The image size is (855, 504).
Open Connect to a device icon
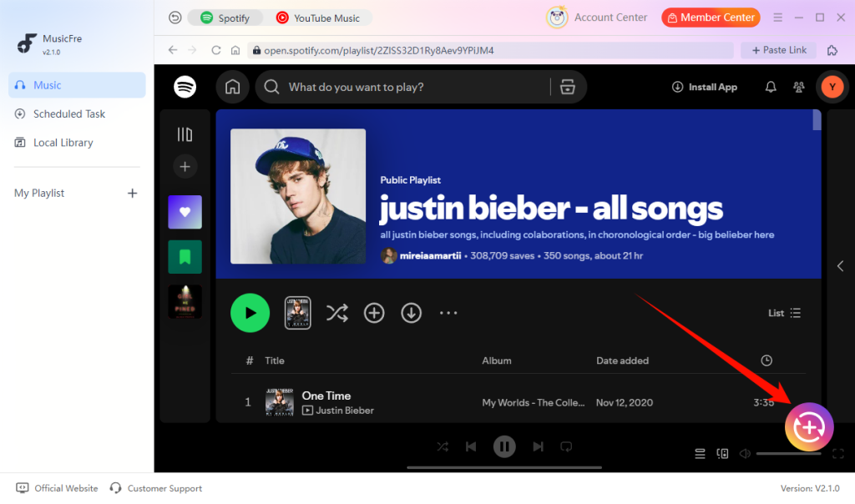point(722,453)
